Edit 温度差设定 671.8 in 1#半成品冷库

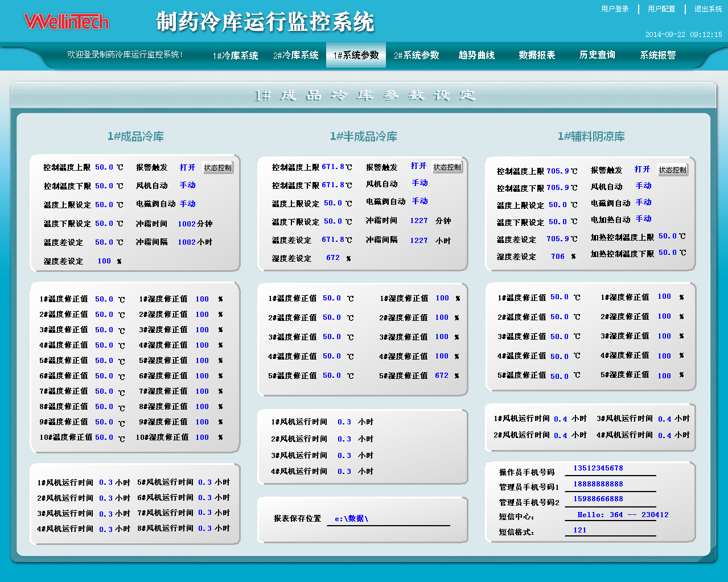(333, 240)
